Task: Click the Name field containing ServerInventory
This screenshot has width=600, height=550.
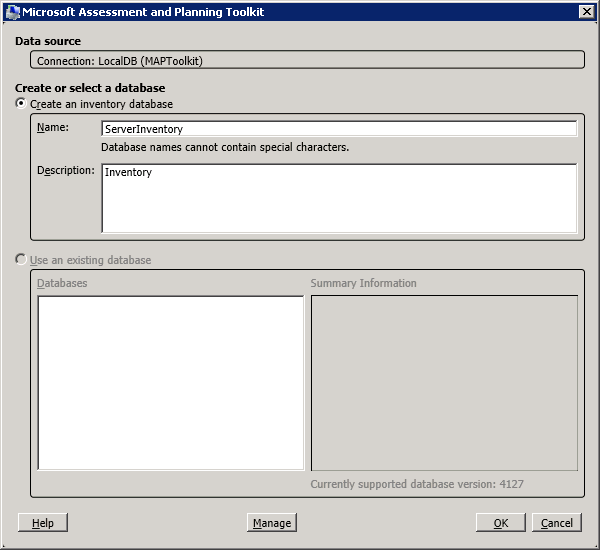Action: point(339,129)
